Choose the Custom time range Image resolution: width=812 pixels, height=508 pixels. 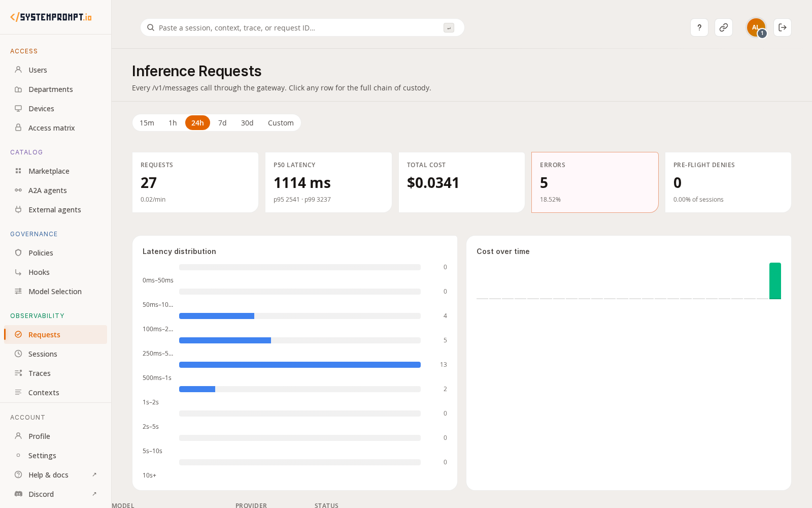point(281,123)
